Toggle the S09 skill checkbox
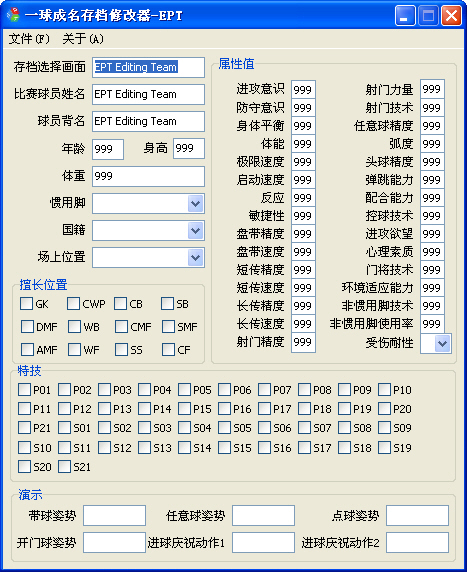Image resolution: width=467 pixels, height=572 pixels. [384, 428]
